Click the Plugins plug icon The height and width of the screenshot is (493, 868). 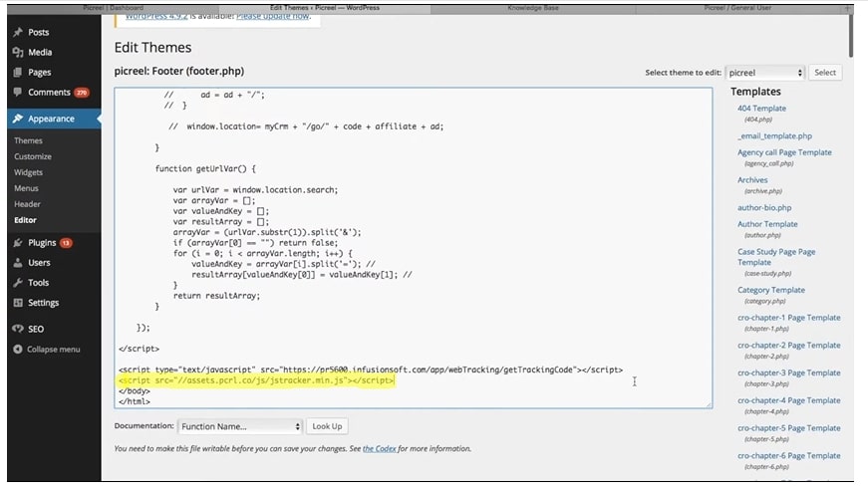18,242
